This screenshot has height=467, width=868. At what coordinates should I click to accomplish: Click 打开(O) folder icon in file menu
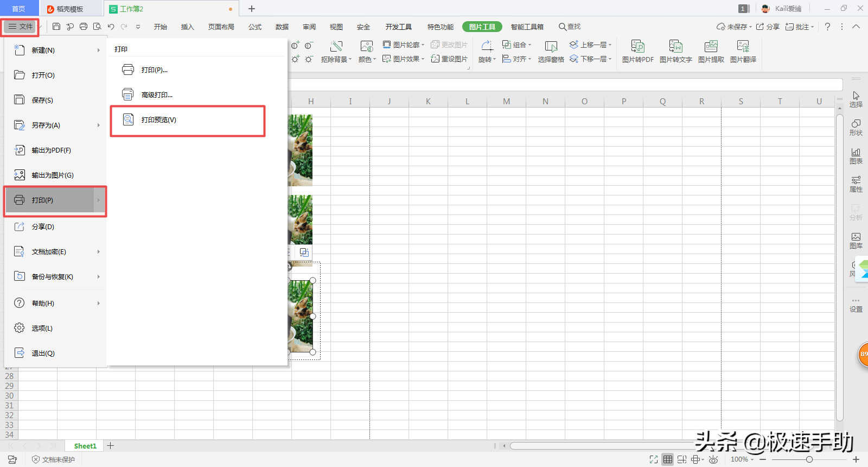[x=20, y=75]
